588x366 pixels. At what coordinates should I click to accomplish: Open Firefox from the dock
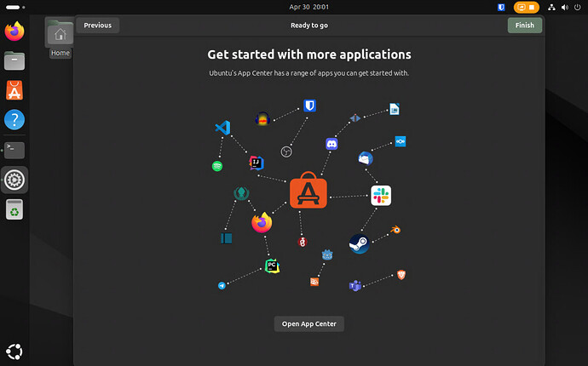pyautogui.click(x=14, y=31)
